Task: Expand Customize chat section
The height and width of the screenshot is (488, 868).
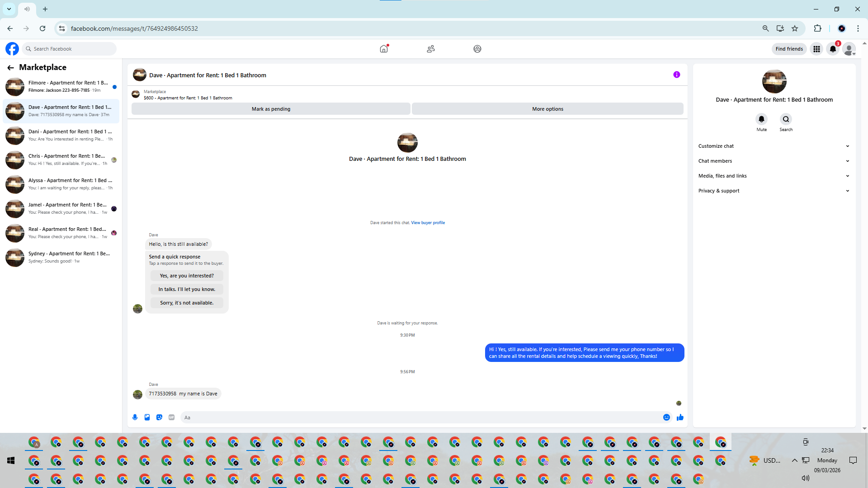Action: pyautogui.click(x=773, y=146)
